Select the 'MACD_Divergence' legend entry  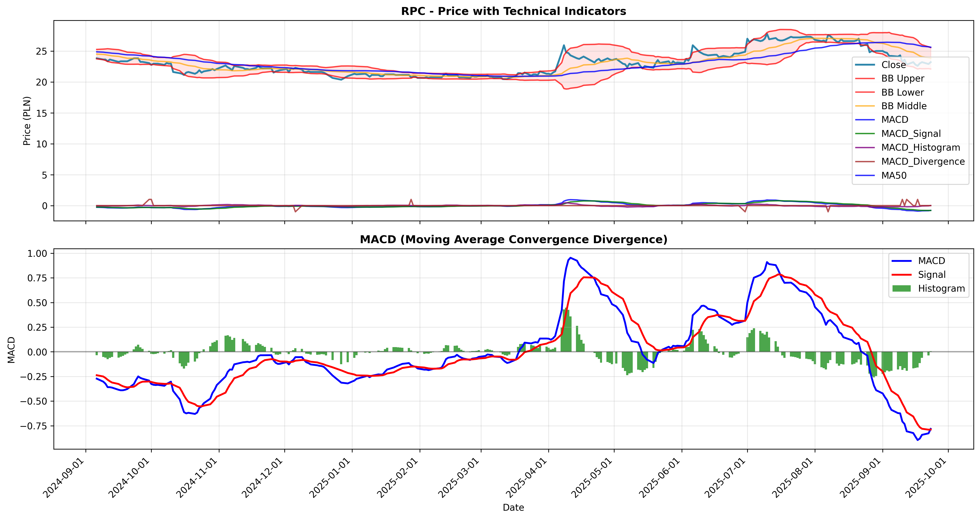coord(923,161)
